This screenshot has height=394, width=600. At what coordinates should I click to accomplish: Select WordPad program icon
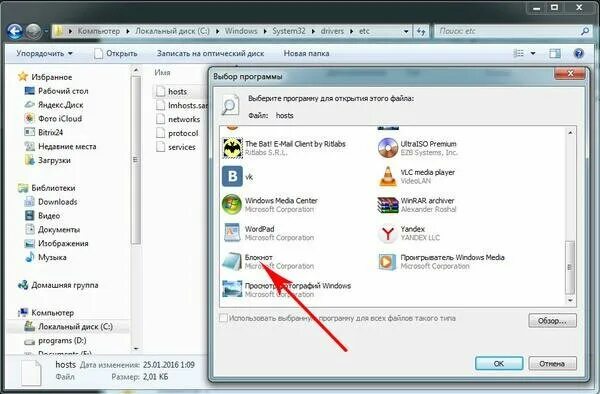(x=232, y=233)
